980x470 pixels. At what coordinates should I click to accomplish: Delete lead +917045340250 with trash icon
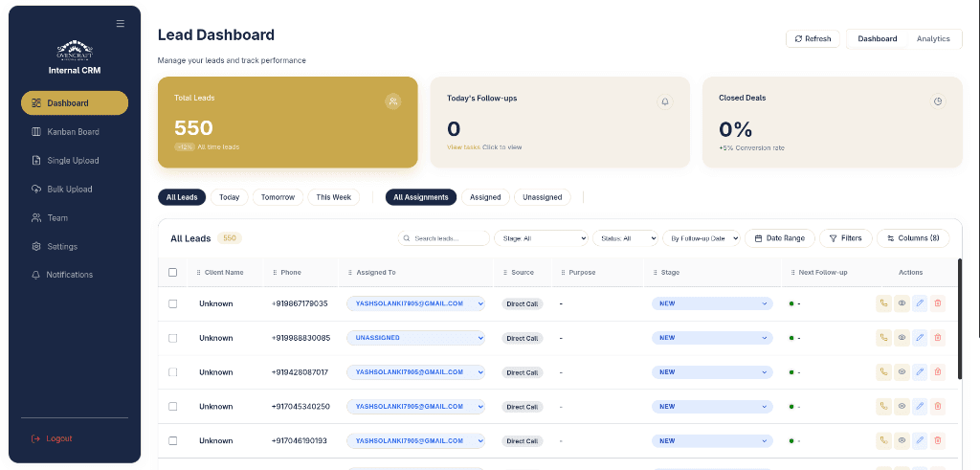click(938, 406)
